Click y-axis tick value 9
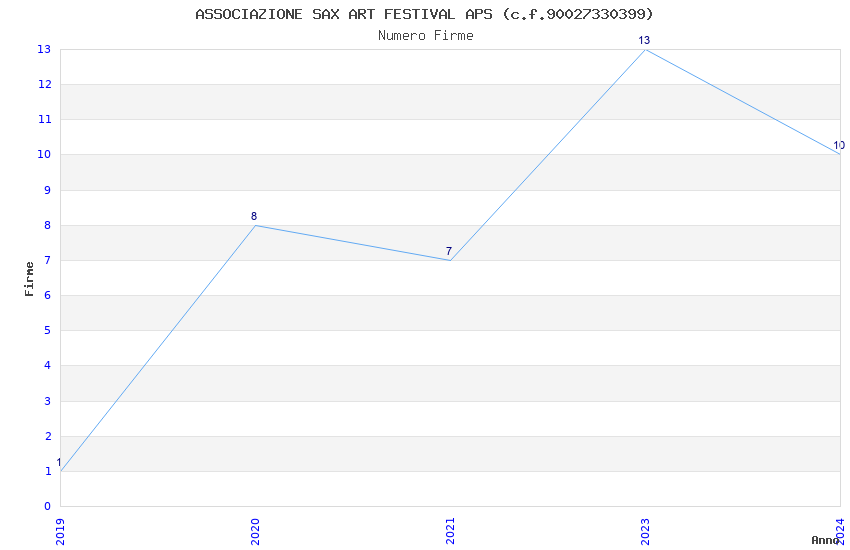Viewport: 850px width, 550px height. [48, 190]
